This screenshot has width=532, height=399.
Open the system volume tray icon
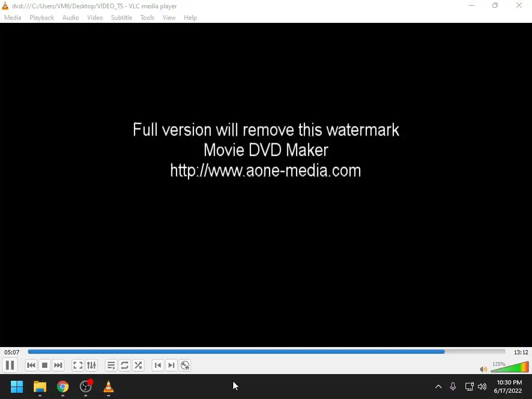(x=482, y=387)
